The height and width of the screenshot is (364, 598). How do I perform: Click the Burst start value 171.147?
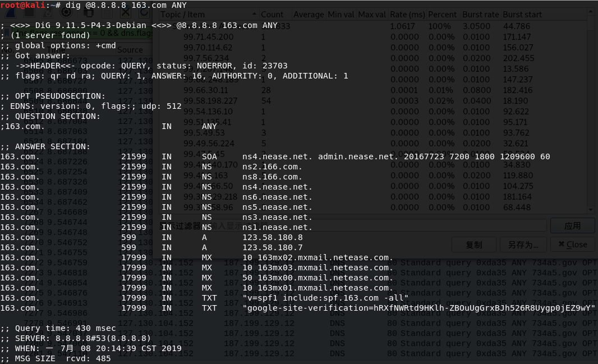517,37
